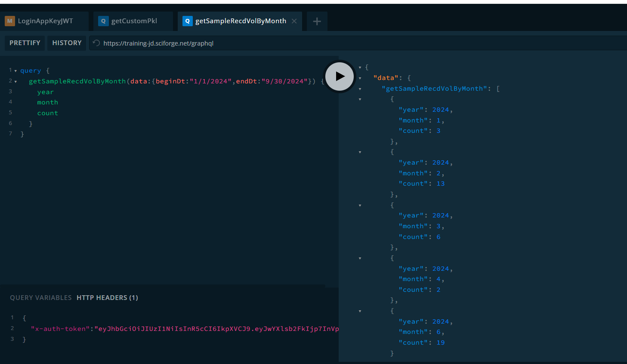The width and height of the screenshot is (627, 364).
Task: Collapse the query block on line 1
Action: coord(15,71)
